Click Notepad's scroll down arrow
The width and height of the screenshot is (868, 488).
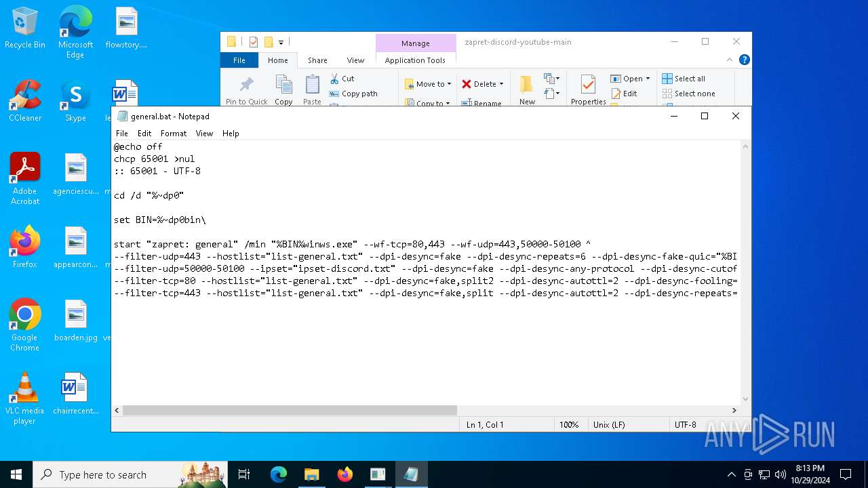[745, 399]
